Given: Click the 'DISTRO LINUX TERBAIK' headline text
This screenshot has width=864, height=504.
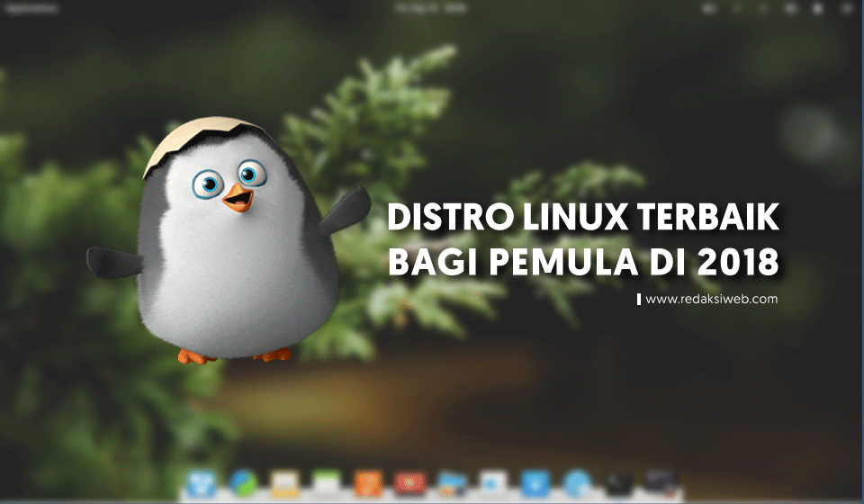Looking at the screenshot, I should (x=583, y=217).
